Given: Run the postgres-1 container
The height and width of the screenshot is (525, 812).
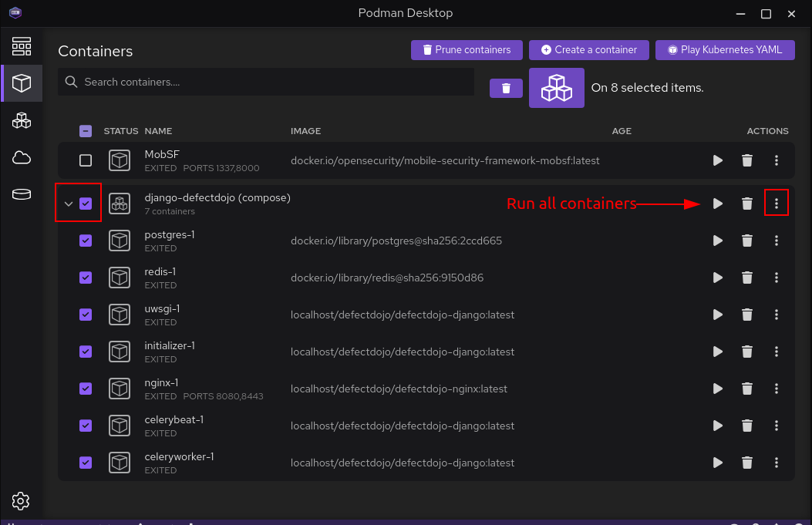Looking at the screenshot, I should point(717,240).
